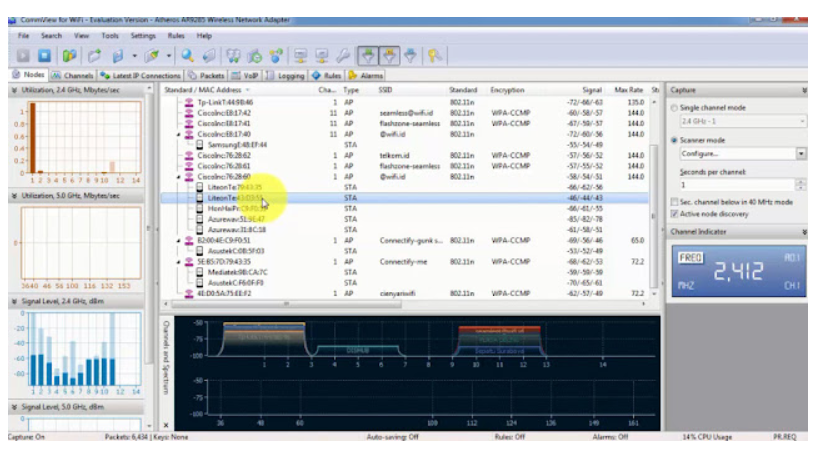This screenshot has width=818, height=457.
Task: Sort by the Signal column header
Action: tap(592, 90)
